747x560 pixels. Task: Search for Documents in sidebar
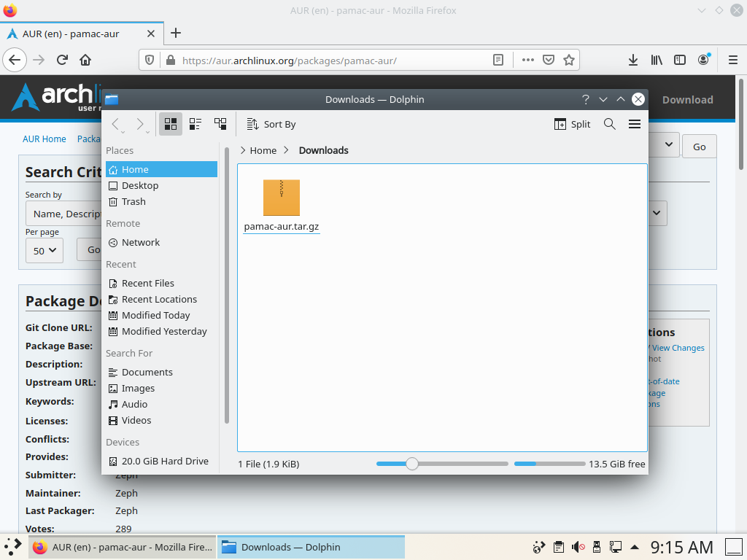(161, 373)
